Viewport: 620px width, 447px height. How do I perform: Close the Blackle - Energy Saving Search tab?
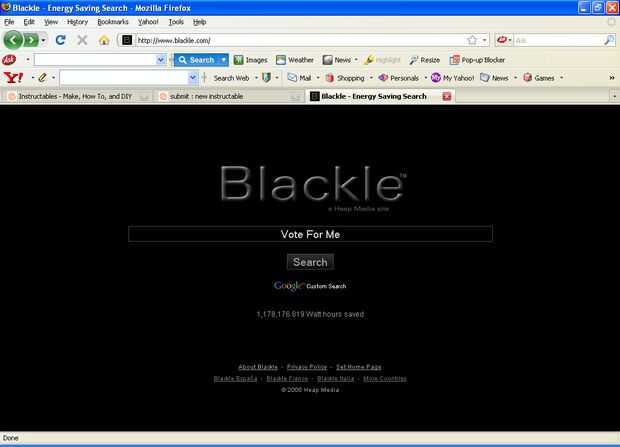click(447, 96)
